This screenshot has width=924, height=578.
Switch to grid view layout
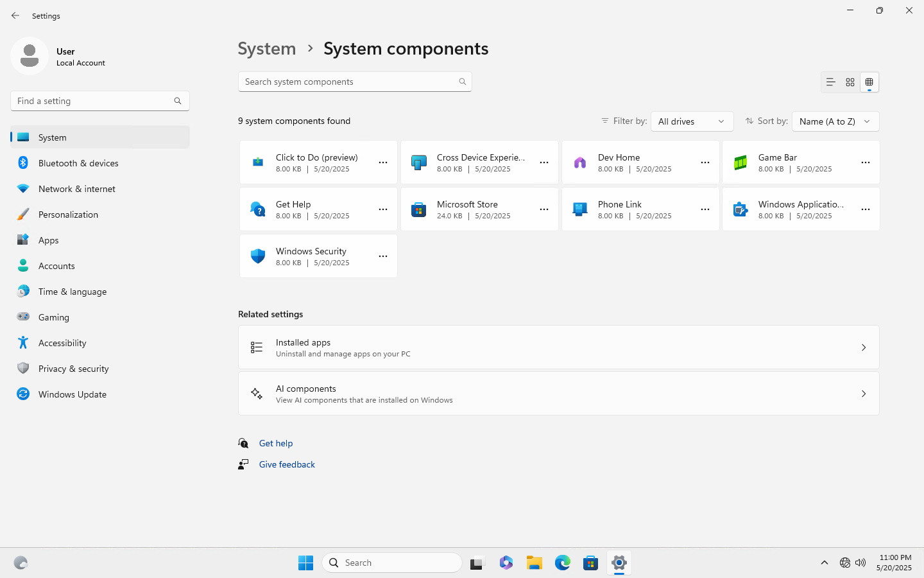point(850,82)
